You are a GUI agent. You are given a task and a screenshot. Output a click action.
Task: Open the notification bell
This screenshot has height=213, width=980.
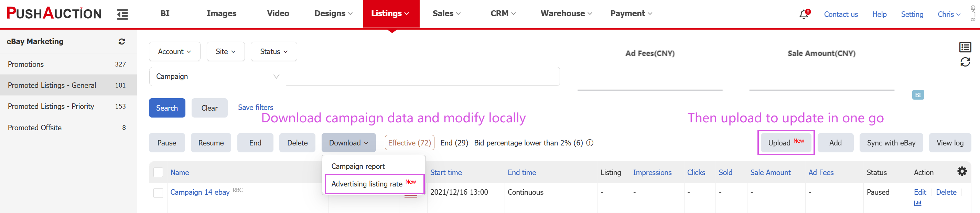tap(804, 14)
